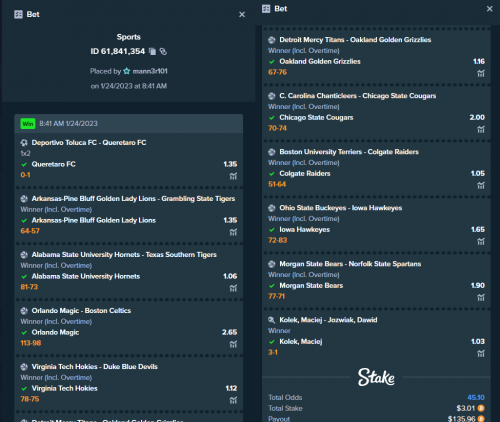
Task: Open Detroit Mercy Titans - Oakland match in right panel
Action: click(355, 40)
